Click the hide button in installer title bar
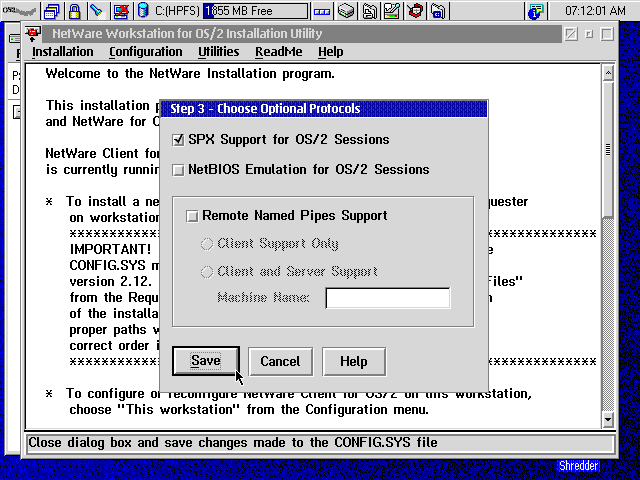 point(571,34)
